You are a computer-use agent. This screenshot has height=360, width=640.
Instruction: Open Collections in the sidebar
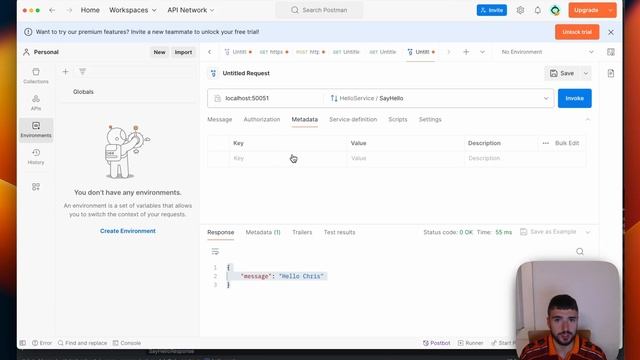point(36,76)
